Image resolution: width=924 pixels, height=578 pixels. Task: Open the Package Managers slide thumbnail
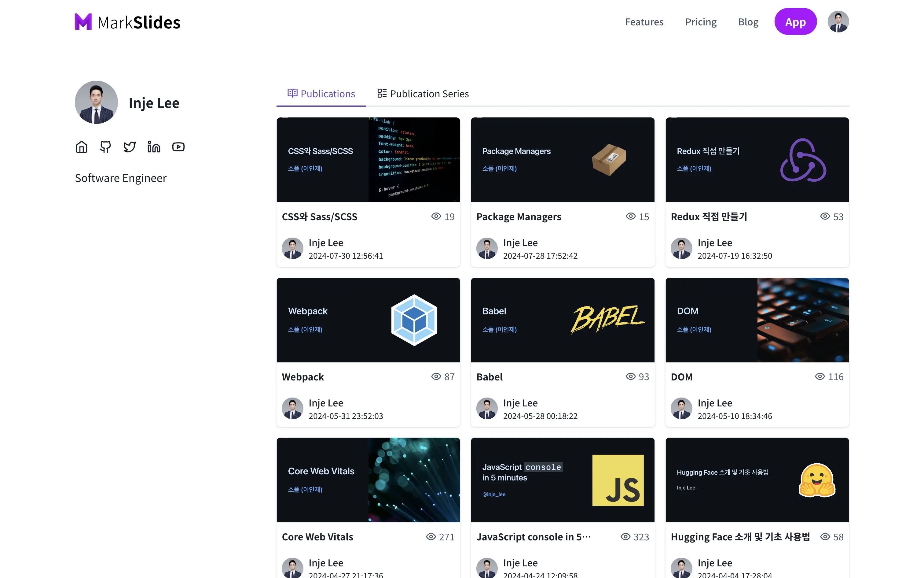[x=563, y=160]
